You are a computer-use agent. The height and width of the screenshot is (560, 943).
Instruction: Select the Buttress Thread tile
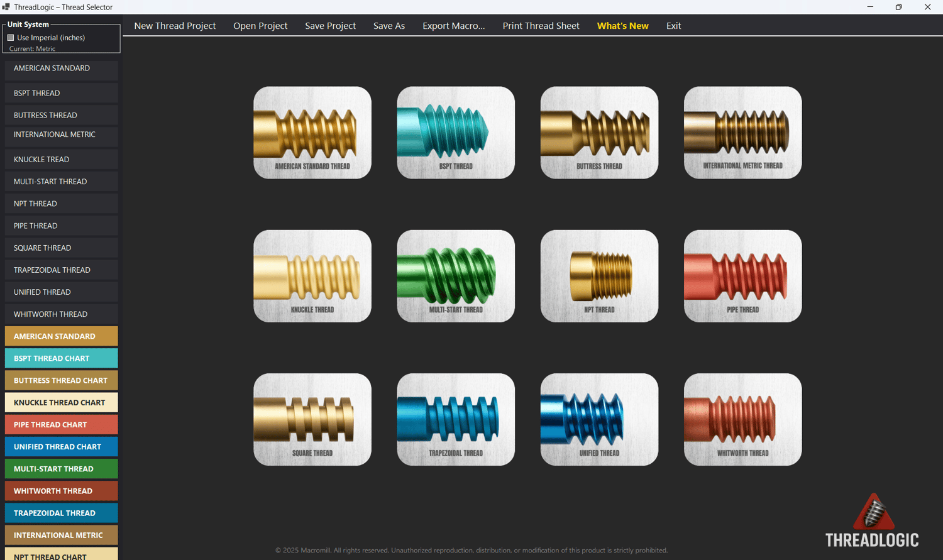coord(599,133)
